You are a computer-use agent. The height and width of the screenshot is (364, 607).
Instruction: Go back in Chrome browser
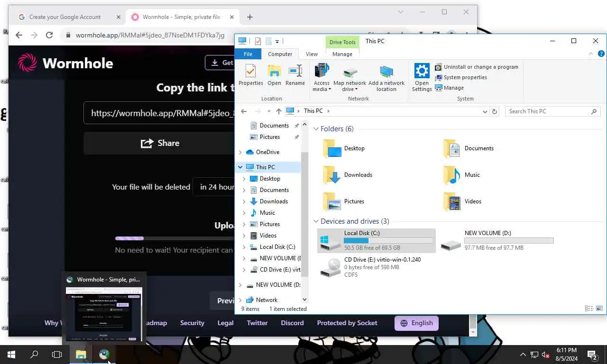click(19, 35)
